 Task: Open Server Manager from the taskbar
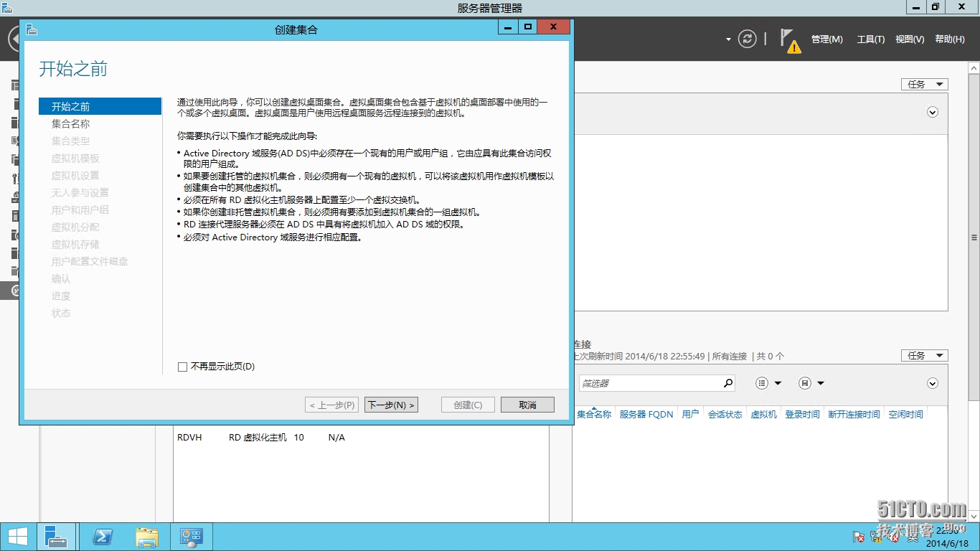(55, 537)
